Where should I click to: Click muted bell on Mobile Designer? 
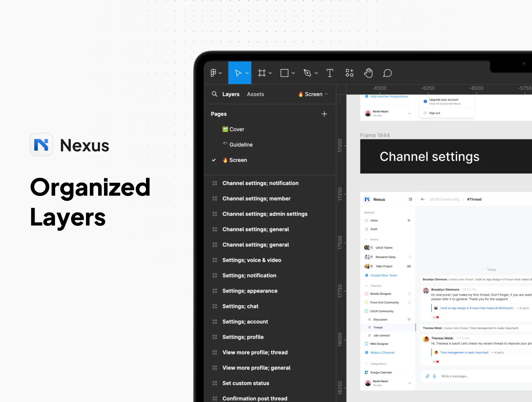click(409, 294)
